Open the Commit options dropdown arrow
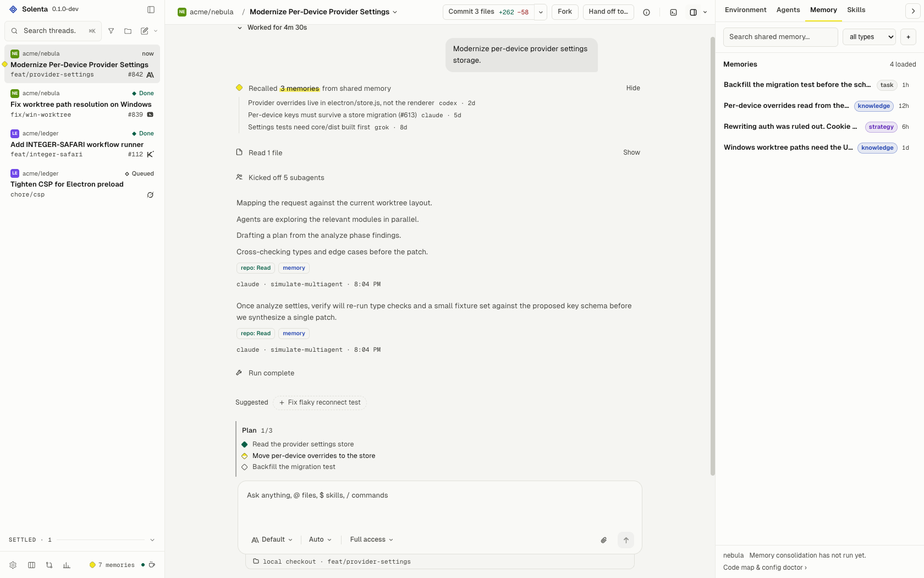The width and height of the screenshot is (924, 578). [x=541, y=12]
